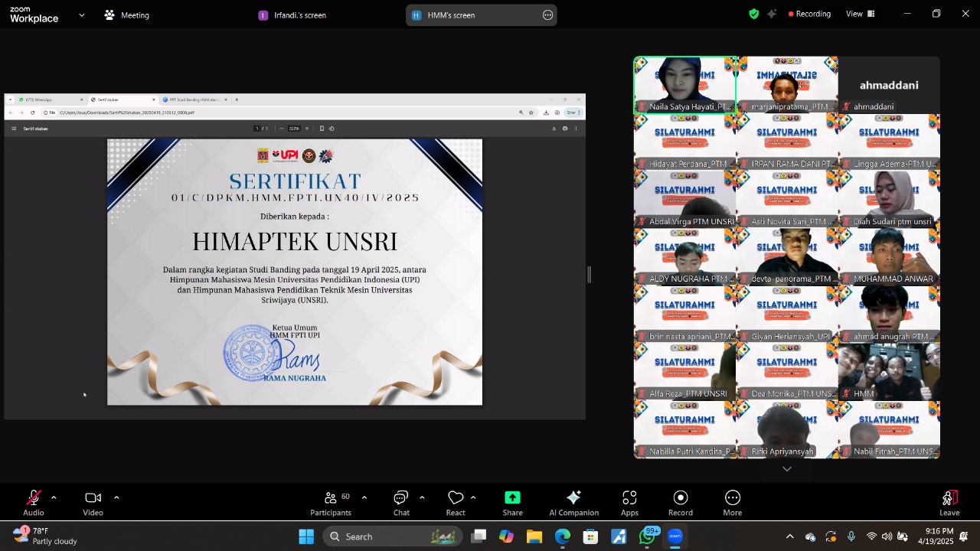Image resolution: width=980 pixels, height=551 pixels.
Task: Open the Zoom Workplace dropdown chevron
Action: 82,15
